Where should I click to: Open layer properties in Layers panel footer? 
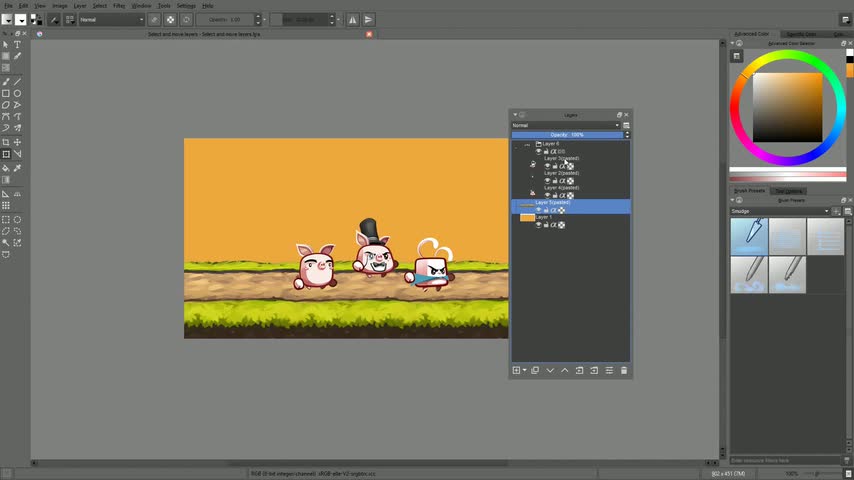(609, 370)
